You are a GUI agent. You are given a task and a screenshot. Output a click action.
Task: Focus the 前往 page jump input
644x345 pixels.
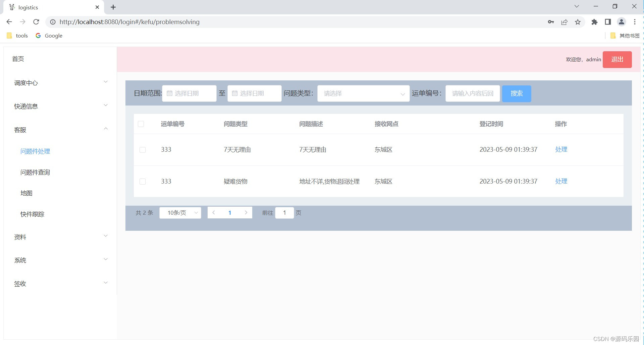tap(284, 213)
